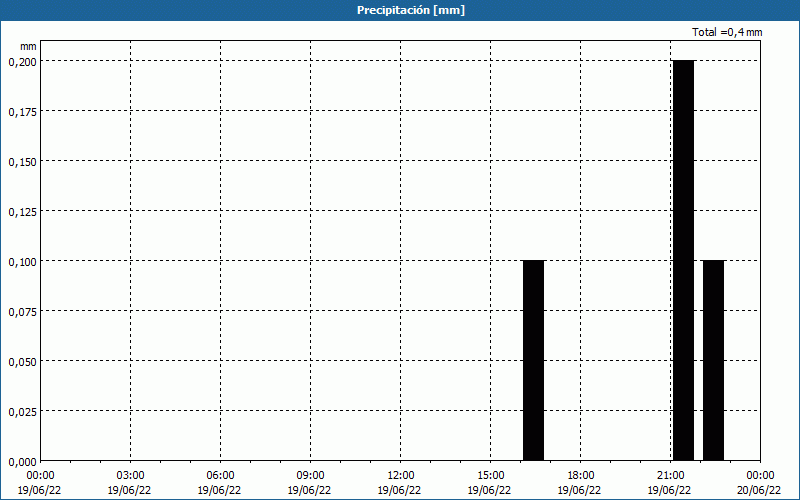Click the 0,125 y-axis value
The image size is (800, 500).
[22, 212]
